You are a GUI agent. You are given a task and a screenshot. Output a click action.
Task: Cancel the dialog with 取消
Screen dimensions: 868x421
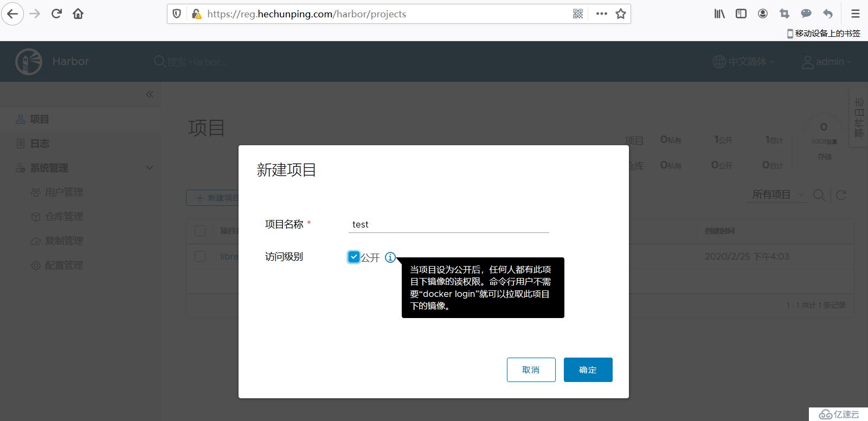pyautogui.click(x=531, y=370)
